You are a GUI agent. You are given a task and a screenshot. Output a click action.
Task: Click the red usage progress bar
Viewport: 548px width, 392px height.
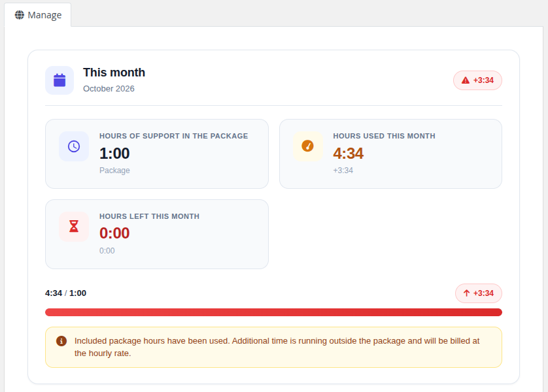click(x=273, y=312)
